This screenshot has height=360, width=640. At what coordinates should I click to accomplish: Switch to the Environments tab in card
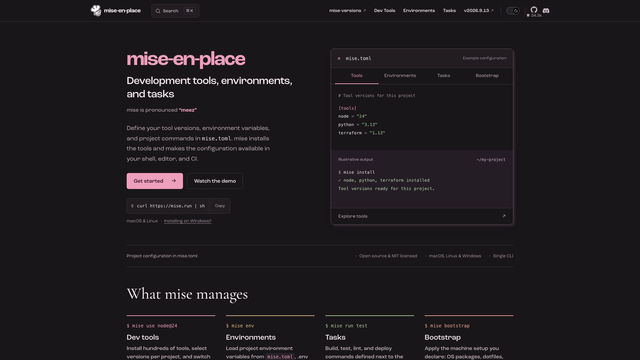click(400, 76)
